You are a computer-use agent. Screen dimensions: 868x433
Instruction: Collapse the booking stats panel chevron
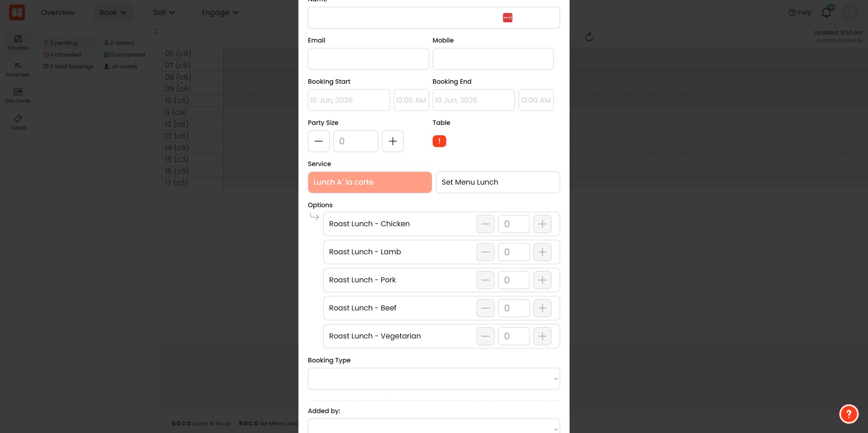156,31
